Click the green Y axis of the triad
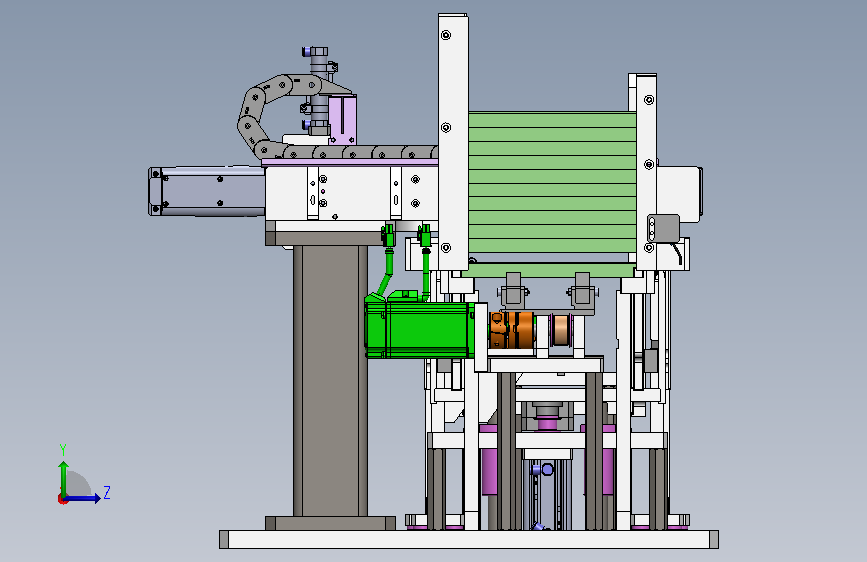This screenshot has width=867, height=562. pos(64,479)
